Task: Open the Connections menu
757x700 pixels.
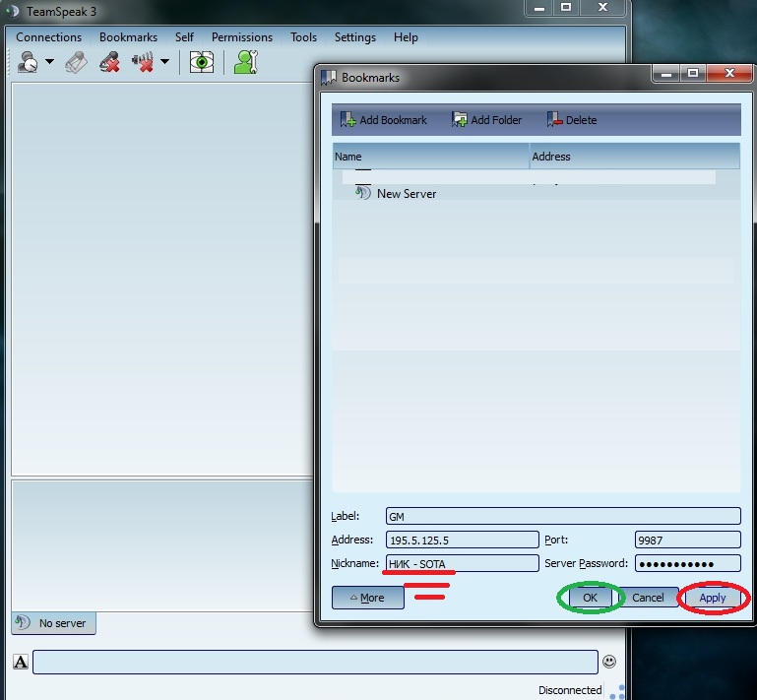Action: click(49, 37)
